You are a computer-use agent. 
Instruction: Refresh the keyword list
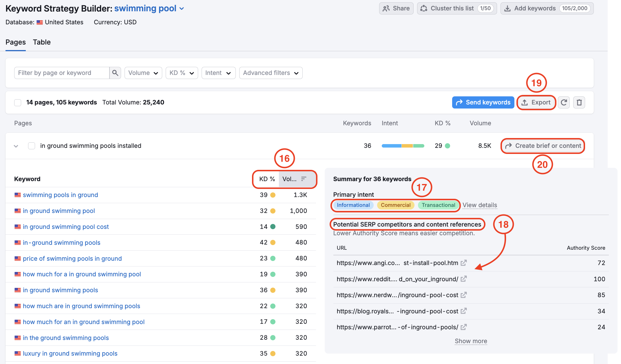tap(564, 102)
